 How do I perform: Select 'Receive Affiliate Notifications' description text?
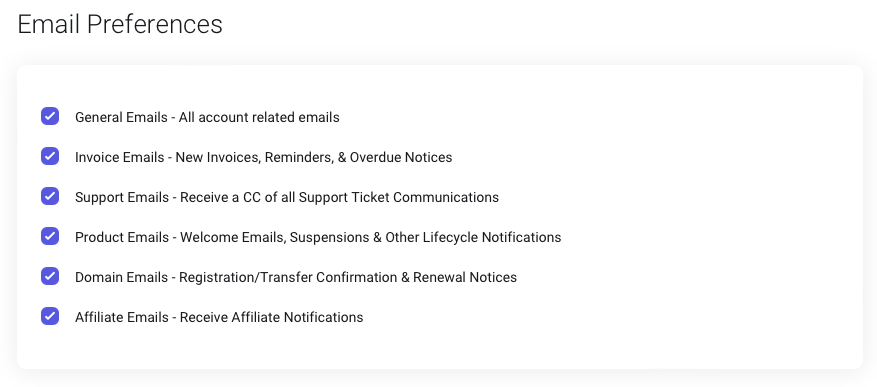pyautogui.click(x=271, y=317)
